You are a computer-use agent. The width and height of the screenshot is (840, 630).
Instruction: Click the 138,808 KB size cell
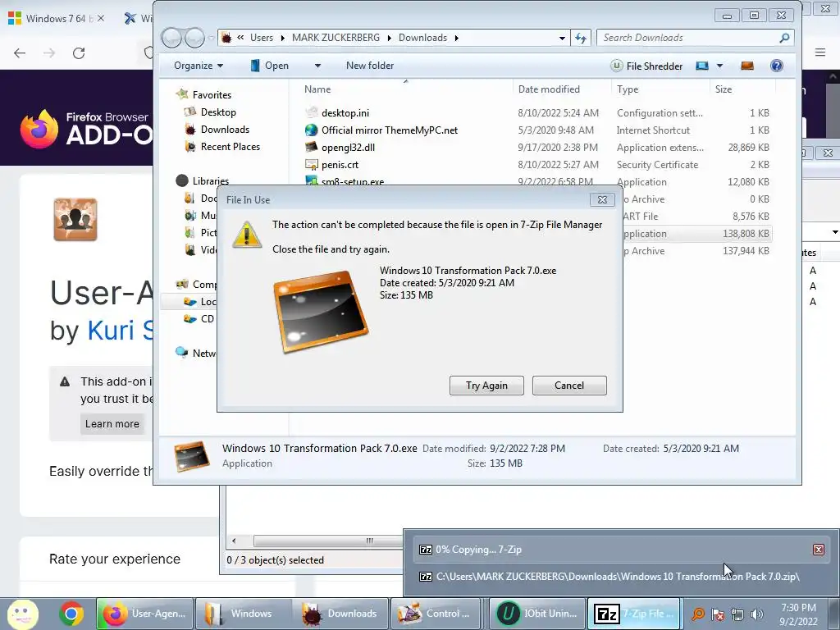click(x=746, y=234)
